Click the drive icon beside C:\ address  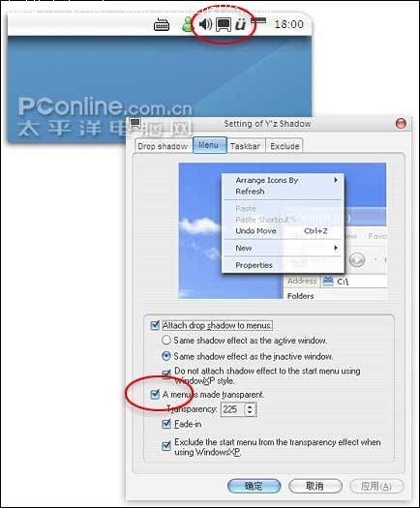[x=328, y=281]
